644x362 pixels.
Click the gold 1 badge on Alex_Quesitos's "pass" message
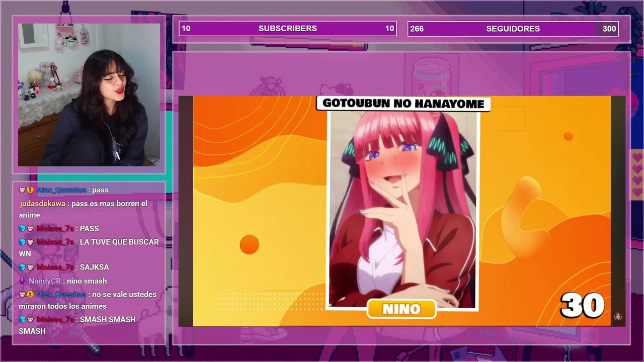(x=30, y=190)
